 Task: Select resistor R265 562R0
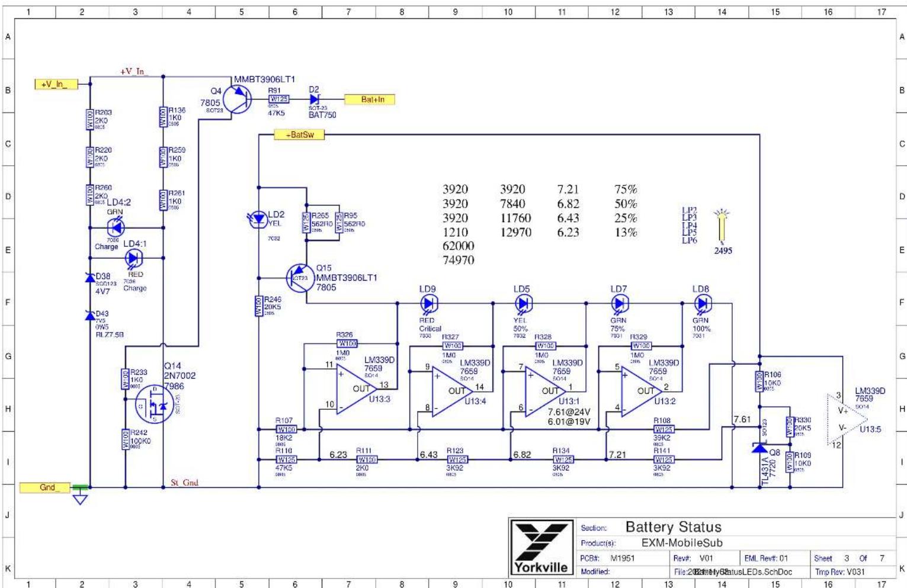point(306,223)
